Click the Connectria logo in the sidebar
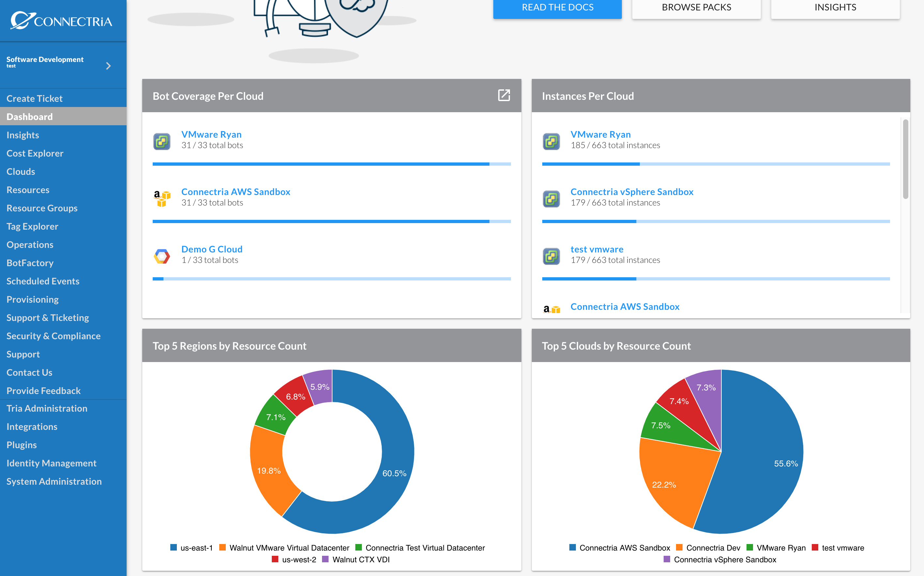Image resolution: width=924 pixels, height=576 pixels. click(x=61, y=21)
